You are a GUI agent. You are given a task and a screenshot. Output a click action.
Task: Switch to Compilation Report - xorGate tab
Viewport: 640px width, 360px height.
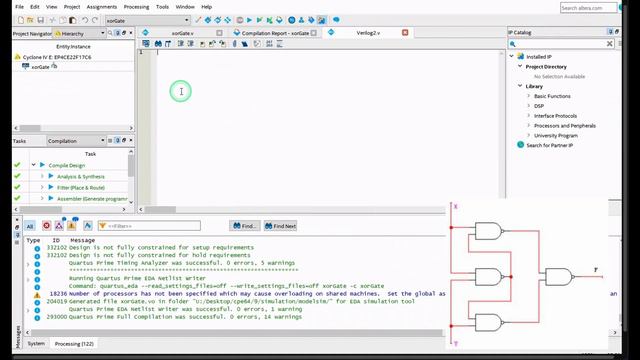click(275, 33)
